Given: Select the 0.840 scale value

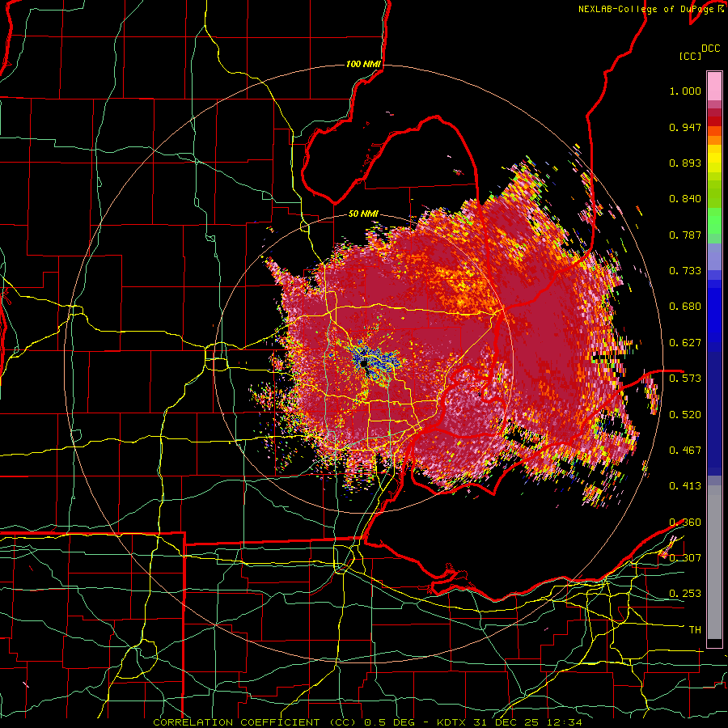Looking at the screenshot, I should (x=685, y=199).
